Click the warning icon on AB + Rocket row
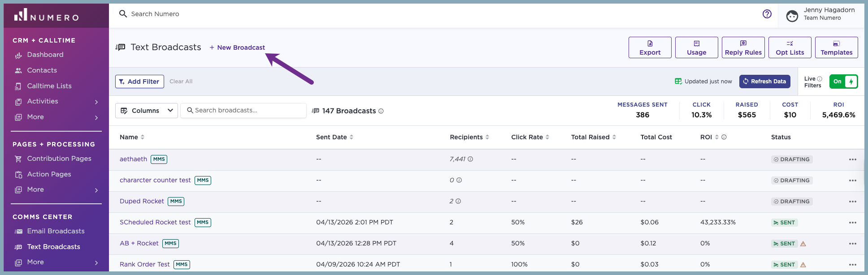 (803, 244)
